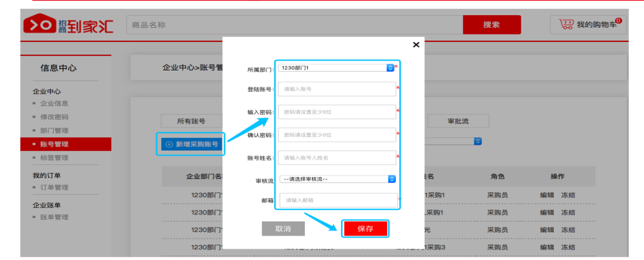The width and height of the screenshot is (644, 260).
Task: Open the filter dropdown under 审批流 tab
Action: click(x=477, y=141)
